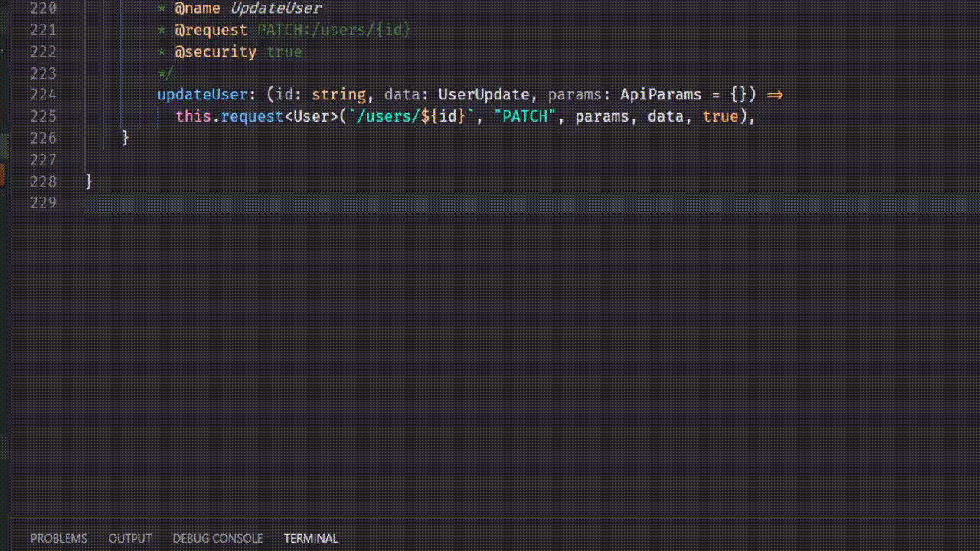The width and height of the screenshot is (980, 551).
Task: Switch to the TERMINAL tab
Action: [x=311, y=538]
